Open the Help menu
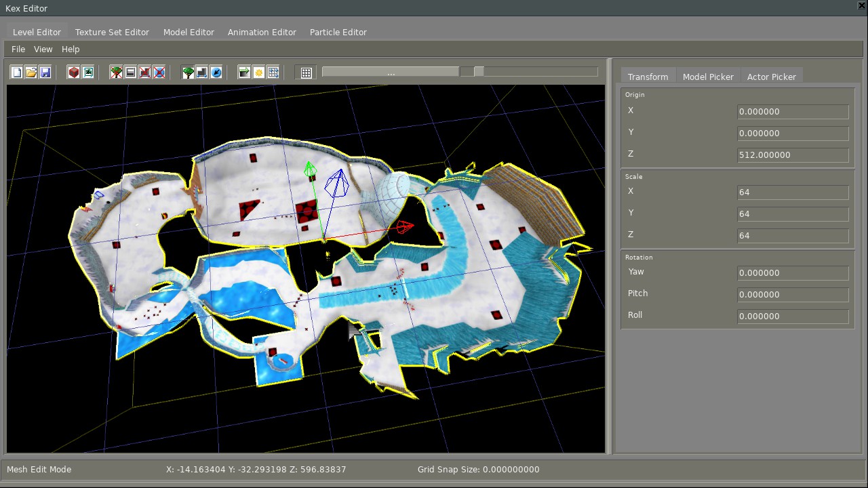Screen dimensions: 868x488 coord(71,49)
